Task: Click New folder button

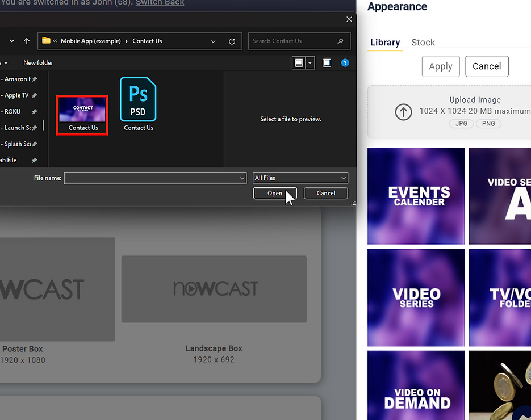Action: pyautogui.click(x=38, y=62)
